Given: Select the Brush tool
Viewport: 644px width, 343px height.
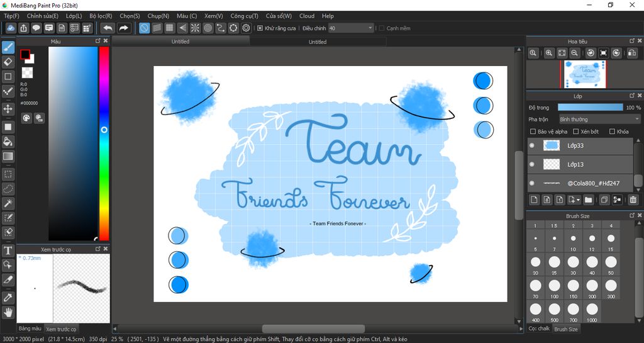Looking at the screenshot, I should pyautogui.click(x=8, y=48).
